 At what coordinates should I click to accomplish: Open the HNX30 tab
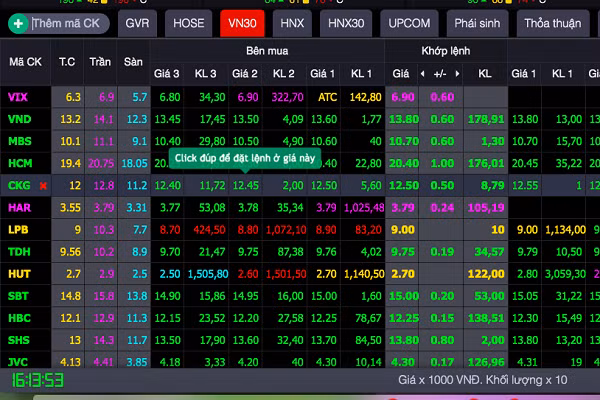(346, 22)
